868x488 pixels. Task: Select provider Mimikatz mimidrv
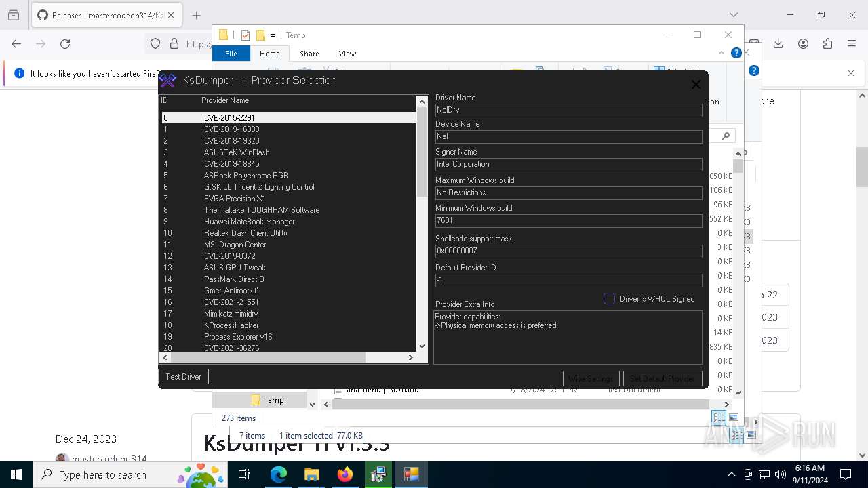(x=289, y=314)
